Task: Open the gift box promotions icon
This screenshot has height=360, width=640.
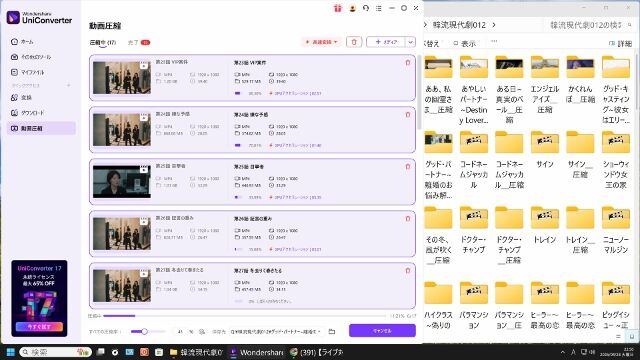Action: [338, 8]
